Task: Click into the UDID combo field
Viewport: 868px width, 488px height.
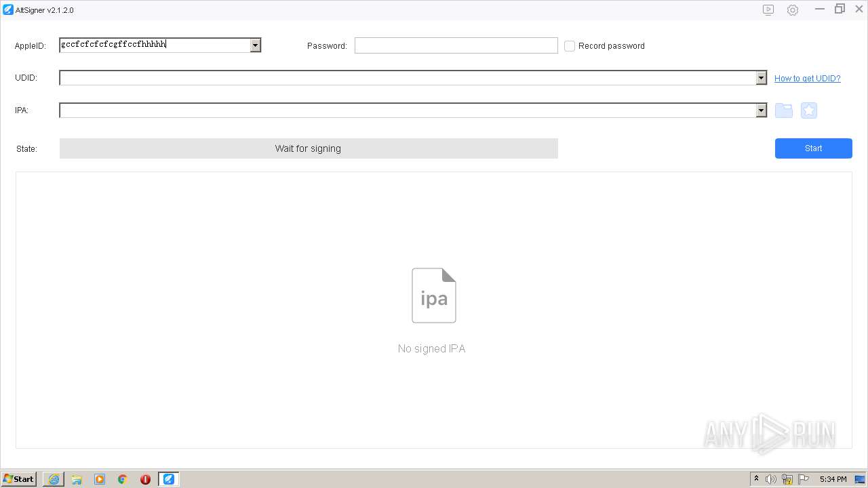Action: point(408,78)
